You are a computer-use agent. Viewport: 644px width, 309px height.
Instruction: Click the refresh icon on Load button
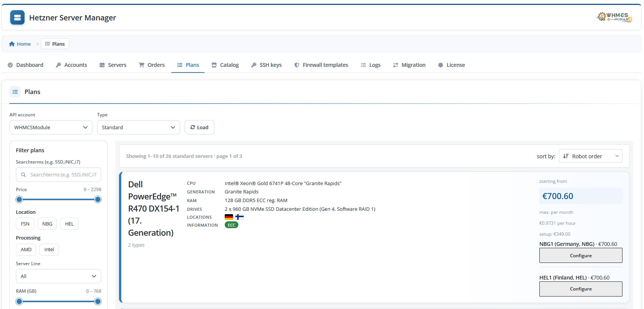[193, 127]
